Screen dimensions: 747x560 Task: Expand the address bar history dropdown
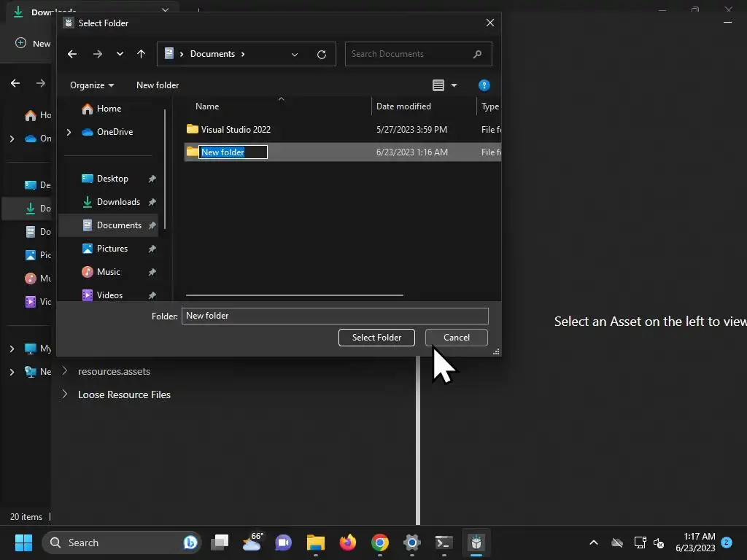click(x=295, y=54)
